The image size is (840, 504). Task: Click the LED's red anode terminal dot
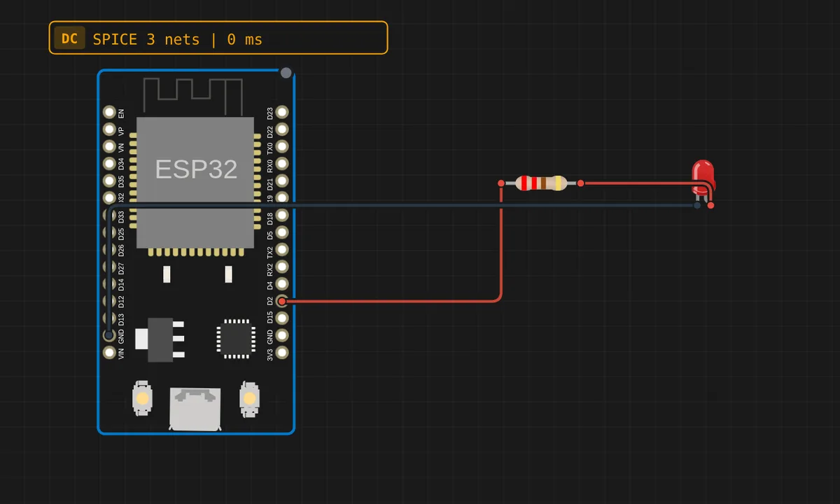[x=710, y=205]
